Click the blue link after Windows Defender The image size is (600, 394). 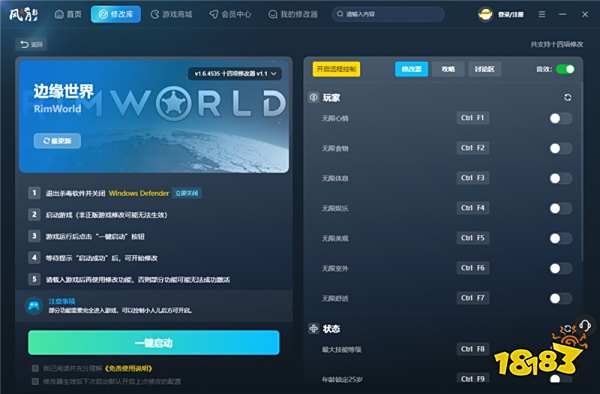187,193
